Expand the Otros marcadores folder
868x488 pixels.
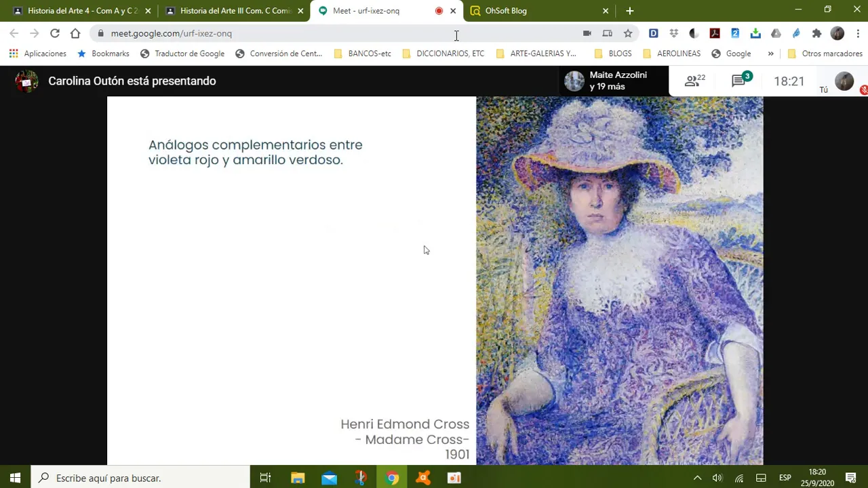(x=825, y=54)
